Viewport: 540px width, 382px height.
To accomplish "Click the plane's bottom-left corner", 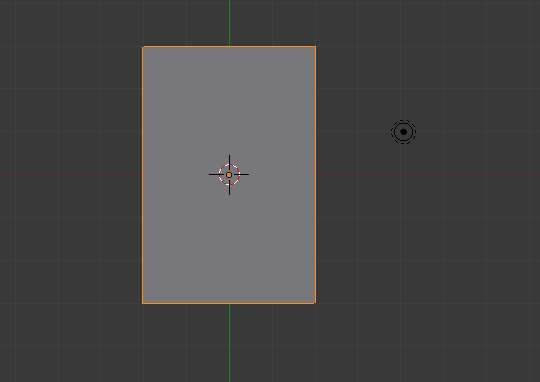I will click(x=143, y=303).
